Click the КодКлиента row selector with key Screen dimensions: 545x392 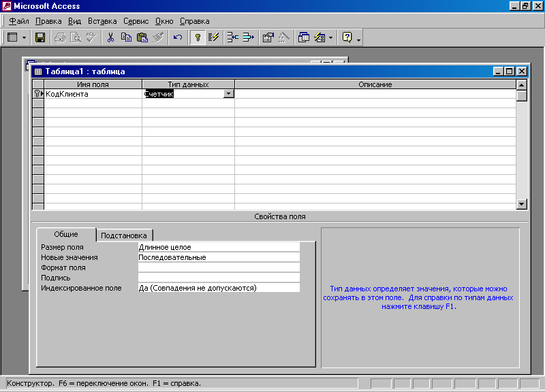point(38,94)
